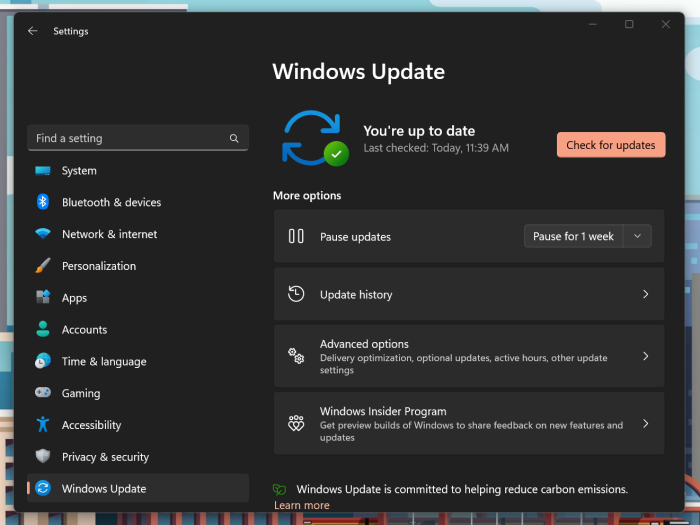This screenshot has height=525, width=700.
Task: Open Windows Insider Program chevron
Action: pos(646,423)
